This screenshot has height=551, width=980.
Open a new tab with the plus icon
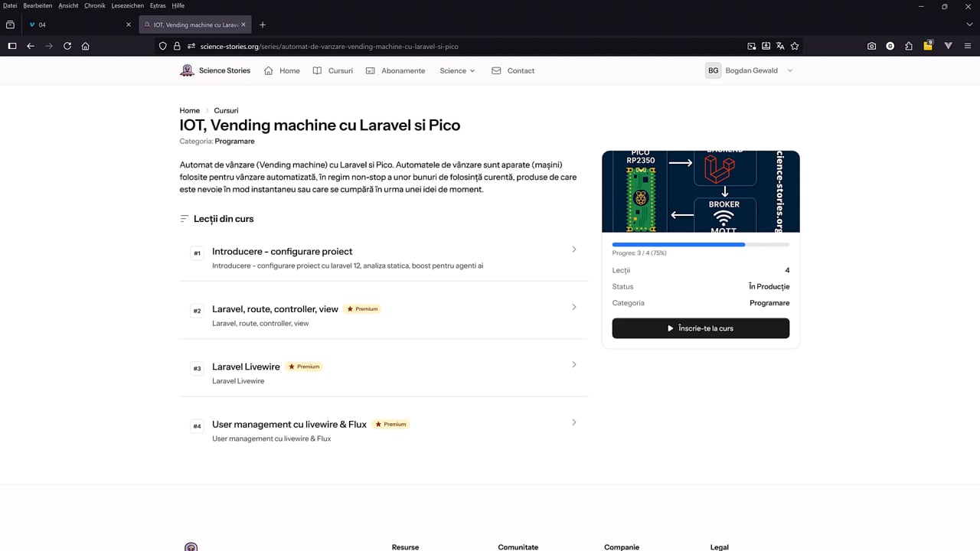[263, 24]
